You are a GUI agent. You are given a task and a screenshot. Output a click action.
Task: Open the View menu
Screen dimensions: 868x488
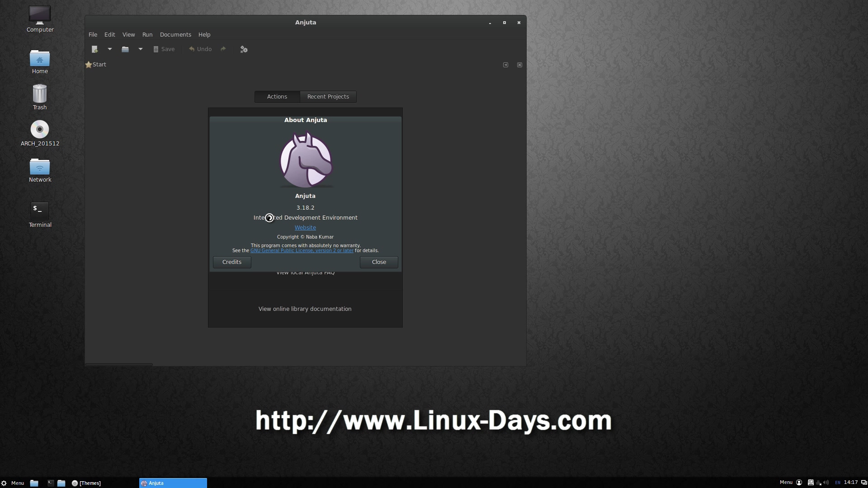click(129, 35)
